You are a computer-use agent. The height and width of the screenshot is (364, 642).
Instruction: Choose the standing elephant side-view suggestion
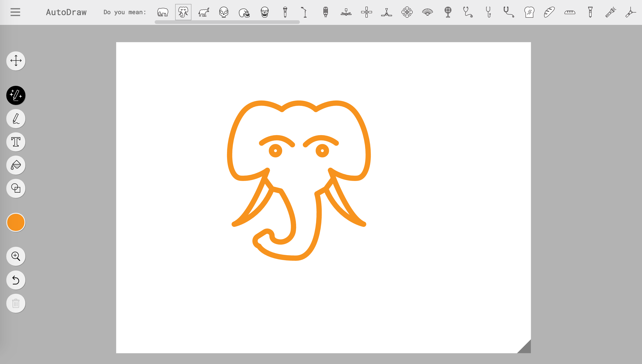tap(163, 12)
